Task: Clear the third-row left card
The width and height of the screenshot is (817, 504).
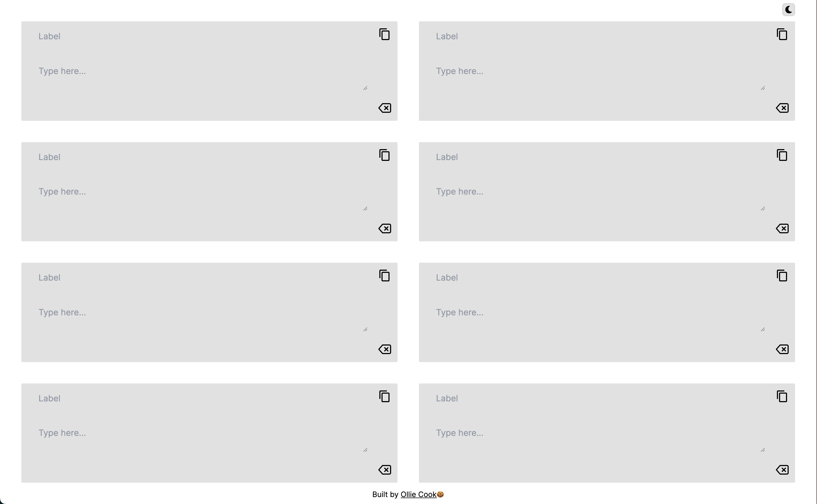Action: pos(385,349)
